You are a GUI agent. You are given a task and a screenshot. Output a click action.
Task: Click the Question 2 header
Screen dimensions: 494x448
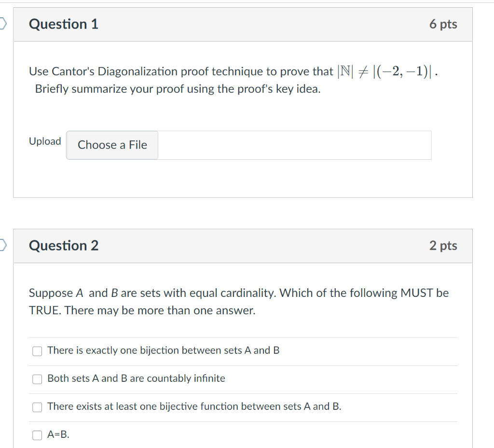click(64, 245)
